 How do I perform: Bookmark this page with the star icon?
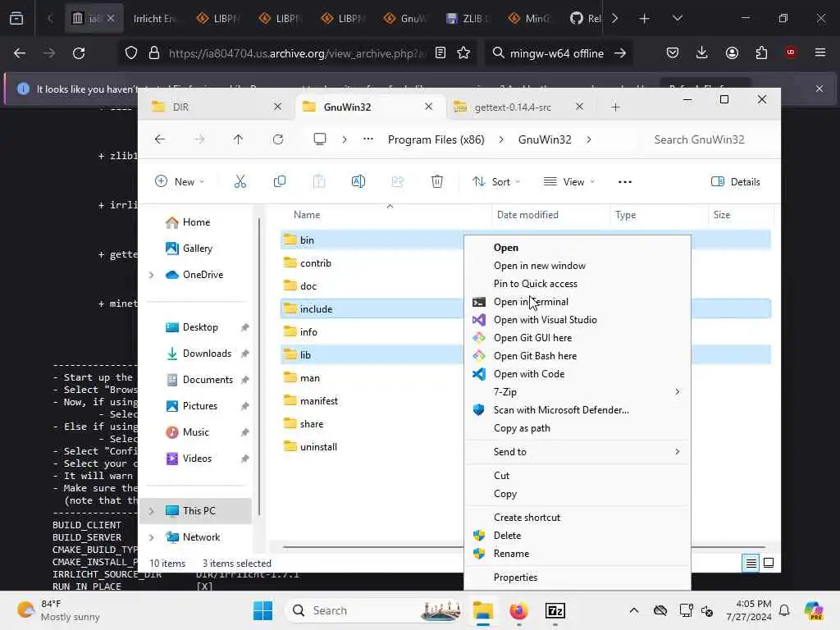coord(463,53)
